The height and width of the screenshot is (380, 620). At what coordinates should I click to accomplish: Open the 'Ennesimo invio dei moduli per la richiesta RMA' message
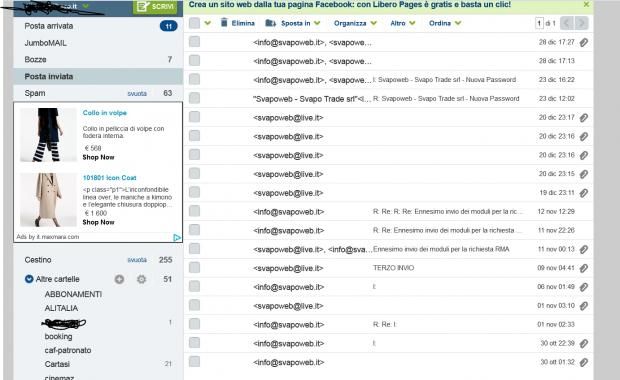click(x=441, y=249)
